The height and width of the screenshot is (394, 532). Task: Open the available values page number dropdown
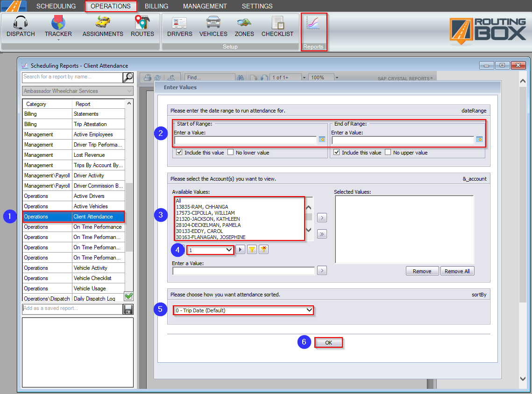(229, 250)
